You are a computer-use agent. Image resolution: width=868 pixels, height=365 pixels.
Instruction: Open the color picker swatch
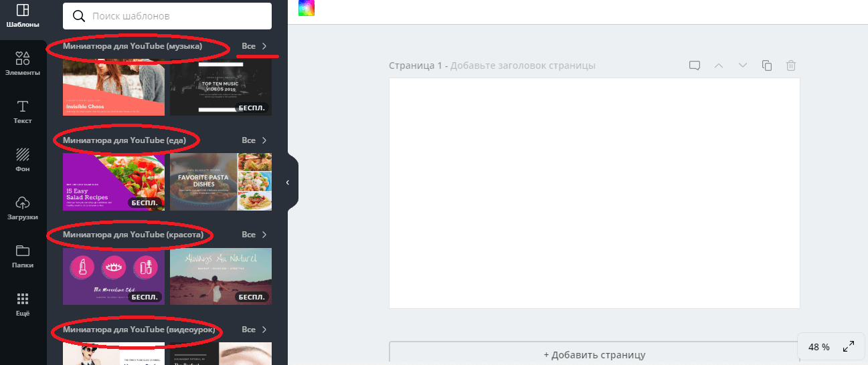(306, 8)
